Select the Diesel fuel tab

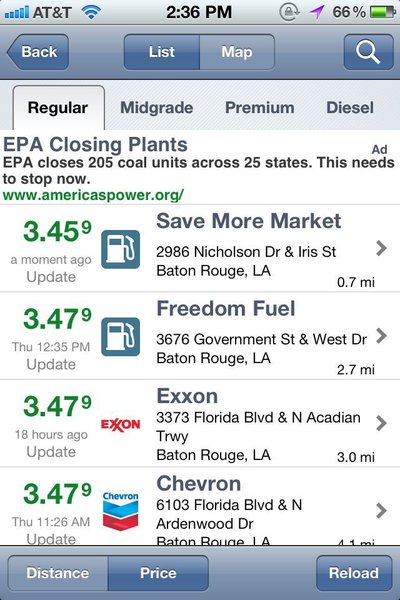(350, 108)
